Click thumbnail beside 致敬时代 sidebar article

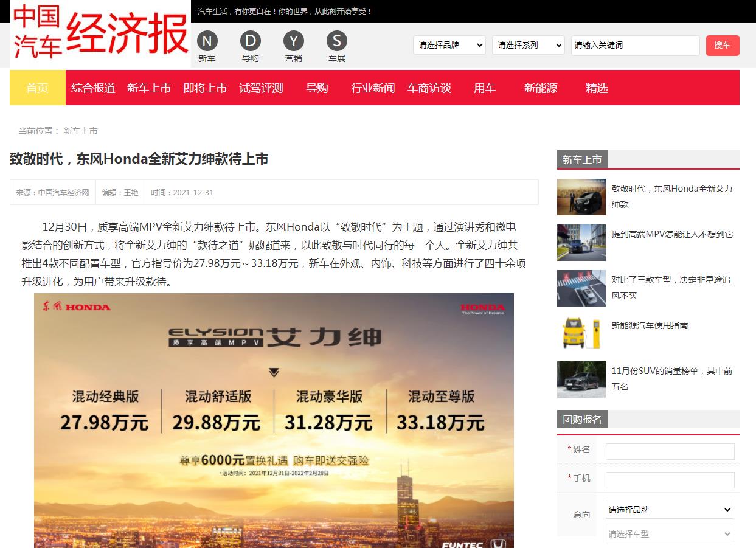click(x=581, y=197)
